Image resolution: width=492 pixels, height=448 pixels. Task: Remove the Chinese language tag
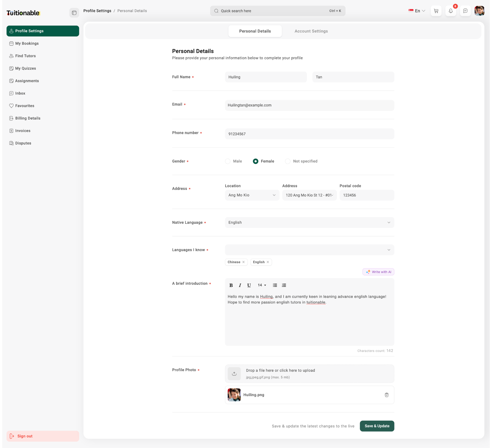(x=244, y=262)
